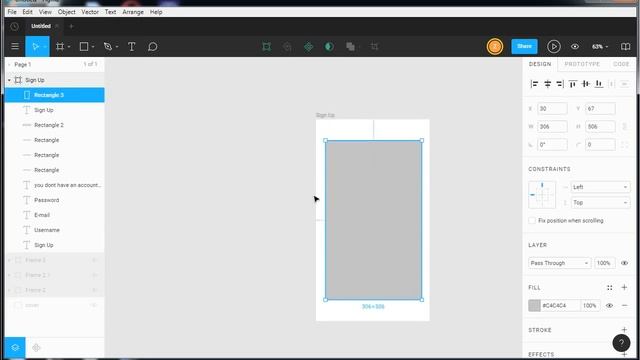Switch to the Layers panel icon at bottom left

(15, 348)
